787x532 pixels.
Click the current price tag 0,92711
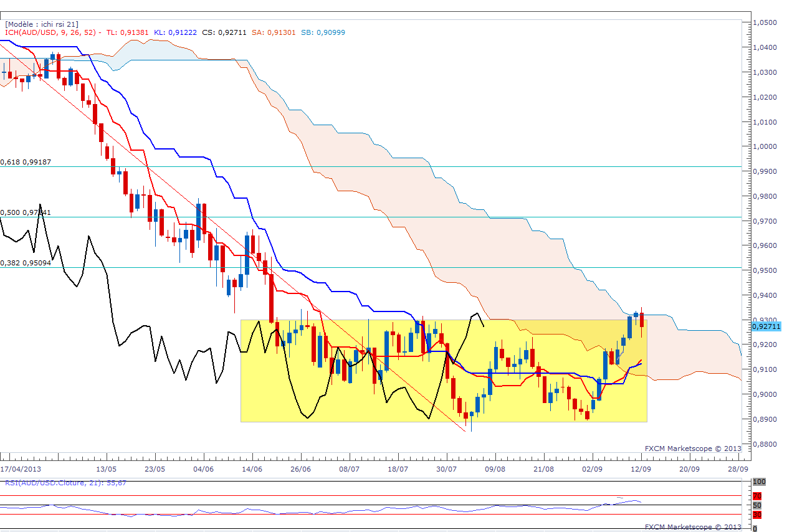pos(766,326)
